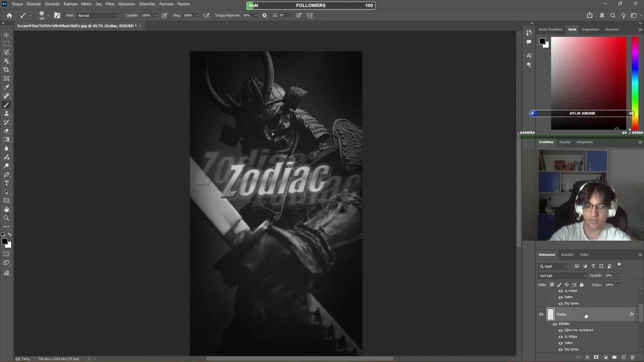Select the Brush tool in toolbox
This screenshot has width=644, height=362.
(7, 105)
